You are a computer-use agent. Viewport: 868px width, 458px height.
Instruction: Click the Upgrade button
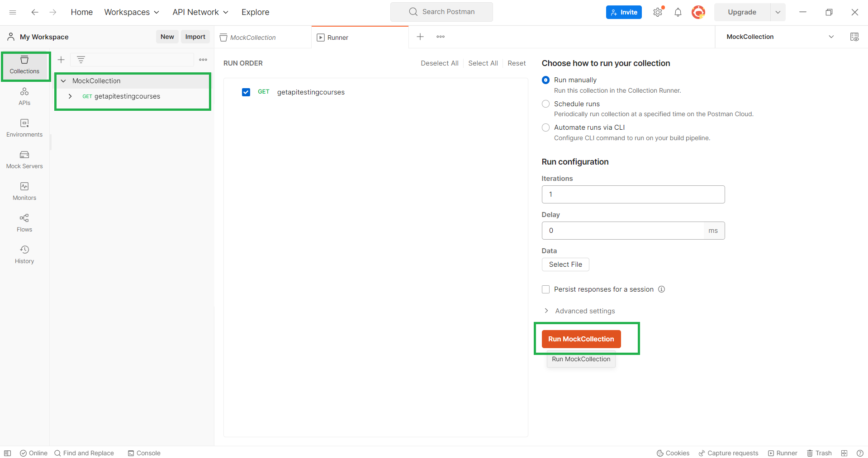tap(742, 12)
